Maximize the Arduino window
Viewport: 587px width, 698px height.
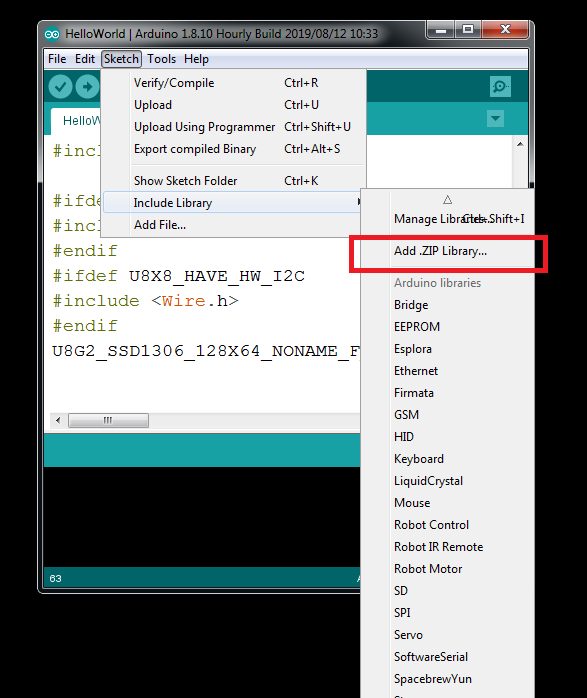point(468,30)
